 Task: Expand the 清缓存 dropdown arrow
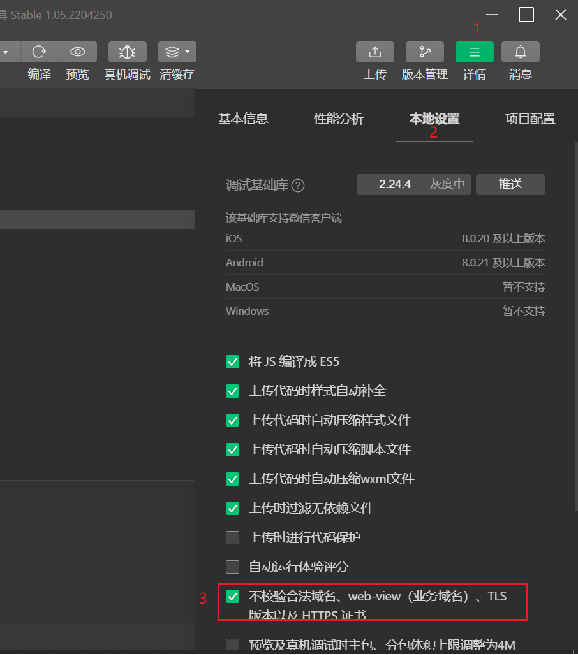click(x=188, y=51)
